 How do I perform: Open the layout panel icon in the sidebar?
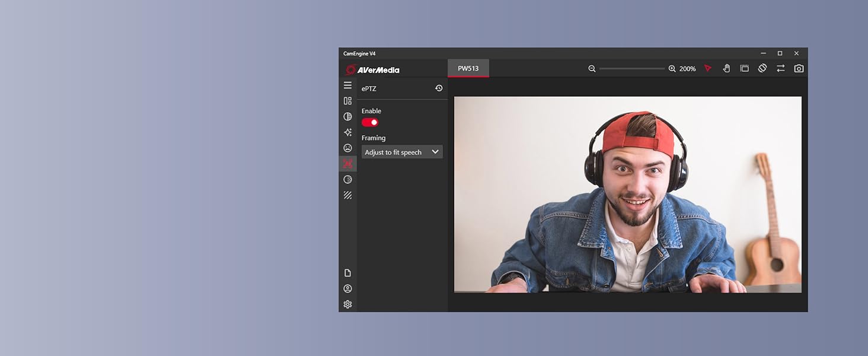(x=347, y=101)
